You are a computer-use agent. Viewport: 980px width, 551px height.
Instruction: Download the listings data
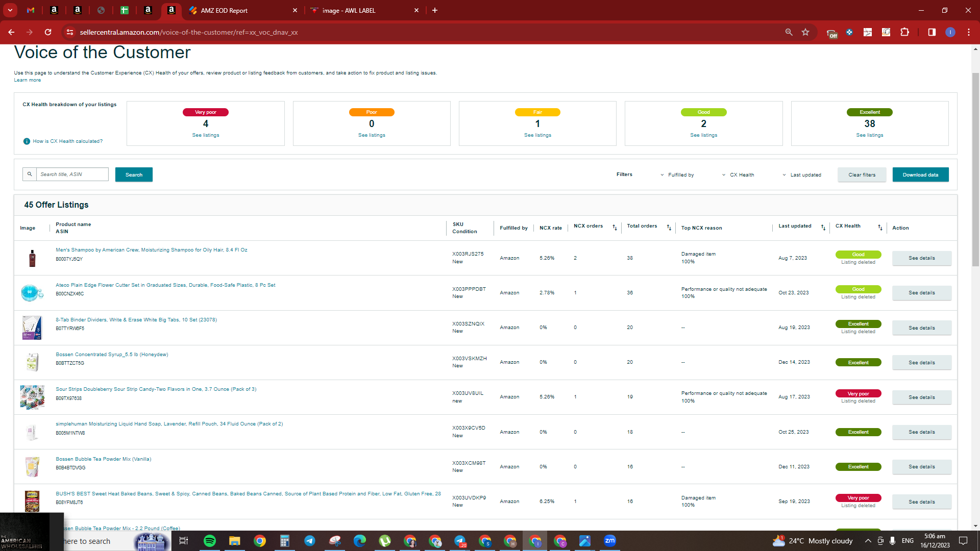[x=920, y=174]
